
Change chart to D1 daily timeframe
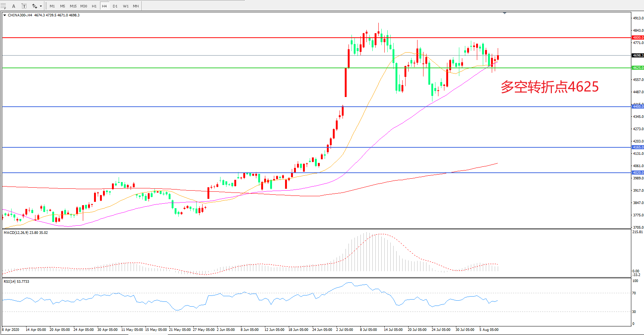pyautogui.click(x=115, y=6)
